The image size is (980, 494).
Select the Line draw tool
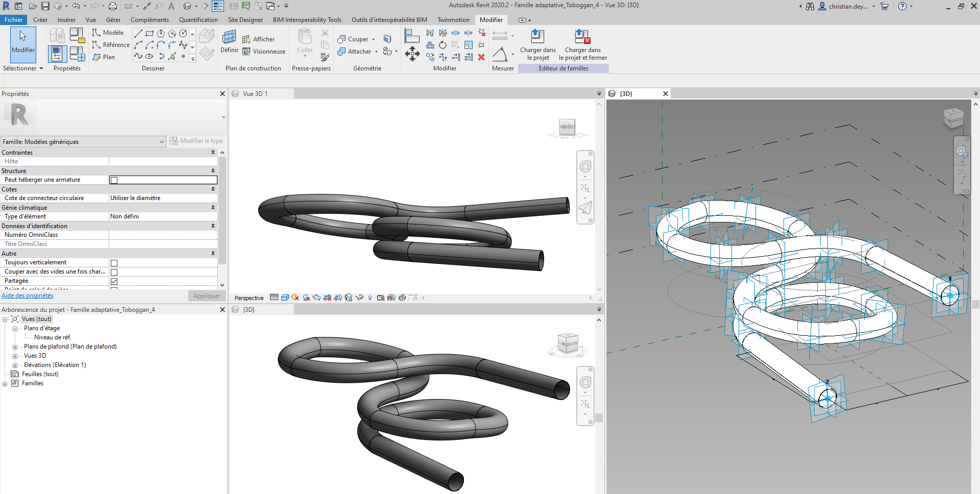click(x=138, y=33)
